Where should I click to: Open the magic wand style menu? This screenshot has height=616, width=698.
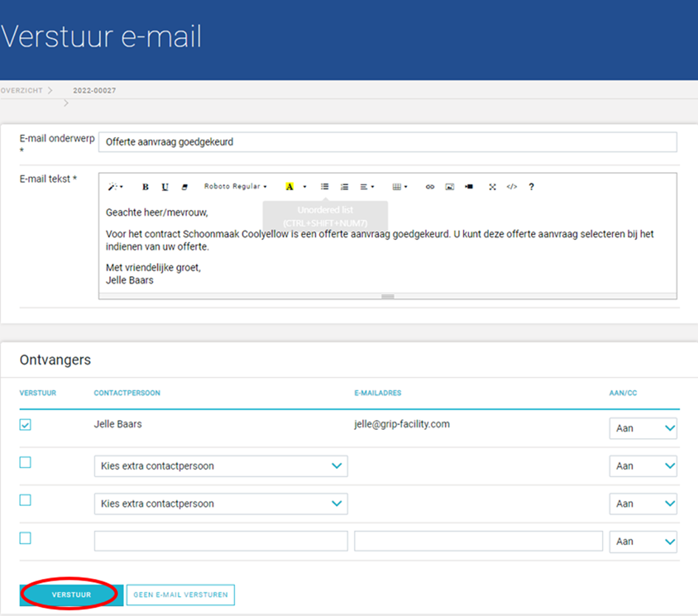pos(115,186)
